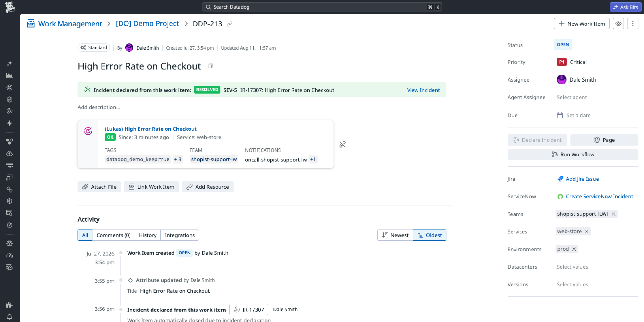Open the Standard work item type selector
The height and width of the screenshot is (322, 644).
(x=94, y=47)
